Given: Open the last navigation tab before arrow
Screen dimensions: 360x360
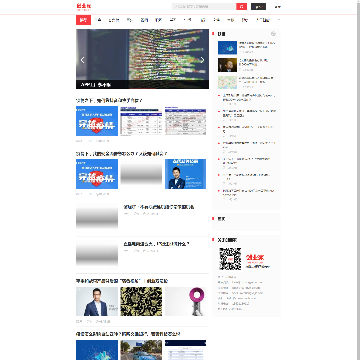Looking at the screenshot, I should point(263,20).
